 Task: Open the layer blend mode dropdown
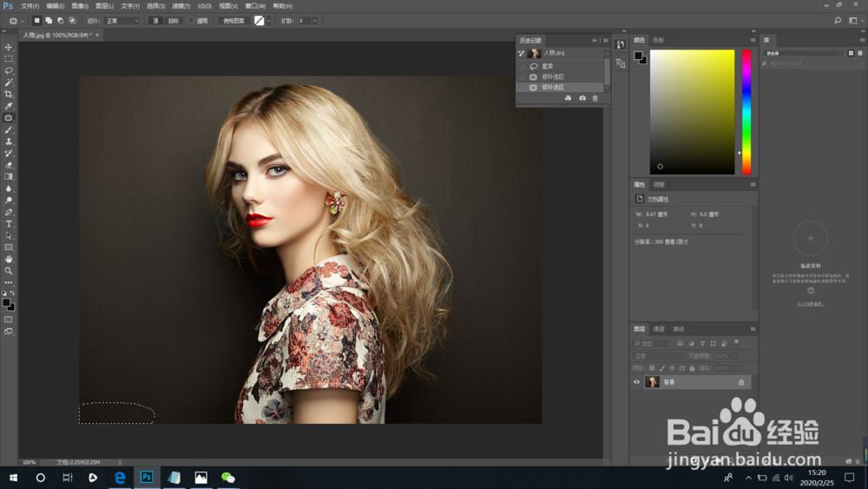pyautogui.click(x=658, y=355)
